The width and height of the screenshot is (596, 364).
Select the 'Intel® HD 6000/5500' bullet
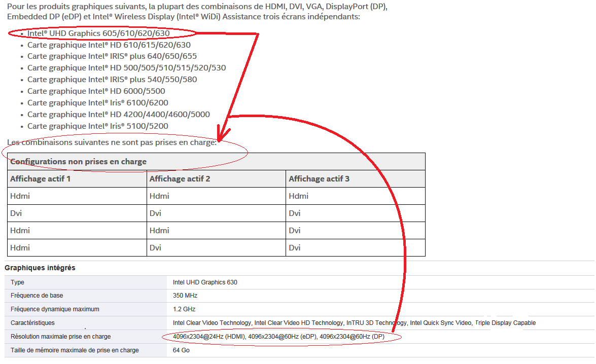point(96,91)
